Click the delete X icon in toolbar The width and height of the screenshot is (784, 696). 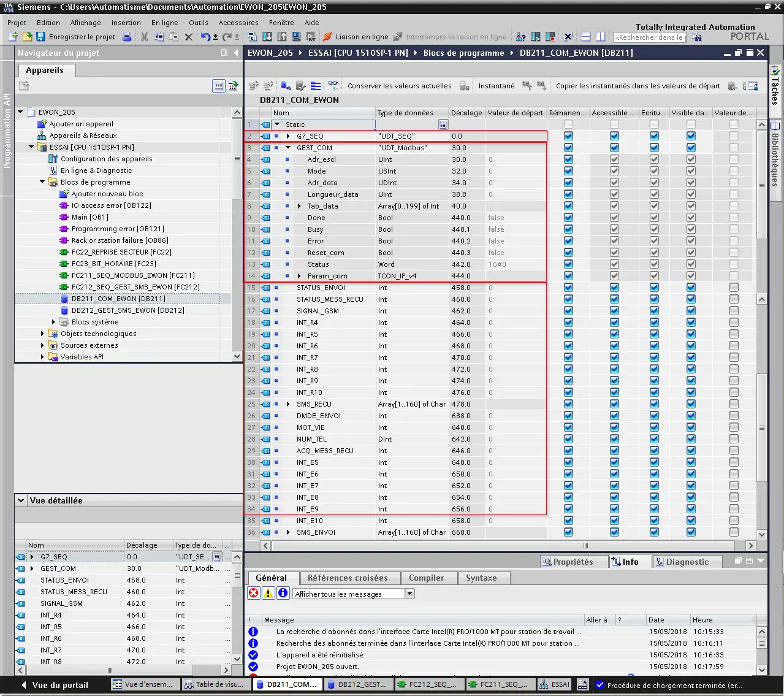pyautogui.click(x=189, y=37)
